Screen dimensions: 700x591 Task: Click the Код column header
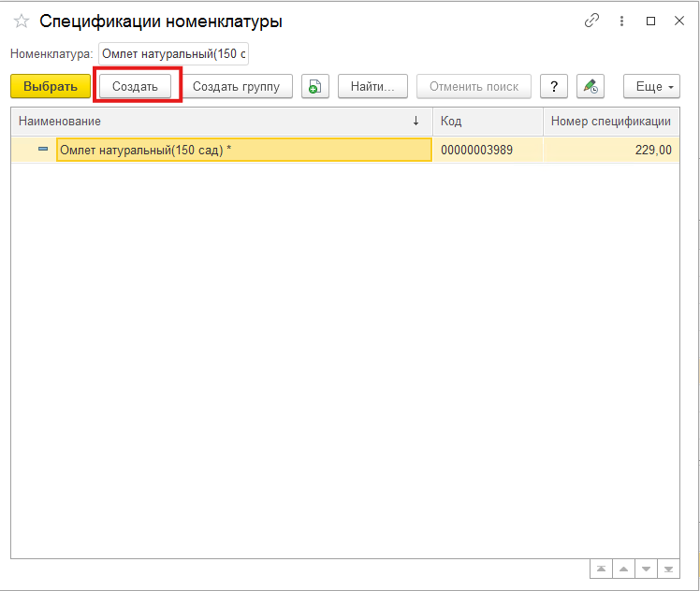pyautogui.click(x=487, y=122)
